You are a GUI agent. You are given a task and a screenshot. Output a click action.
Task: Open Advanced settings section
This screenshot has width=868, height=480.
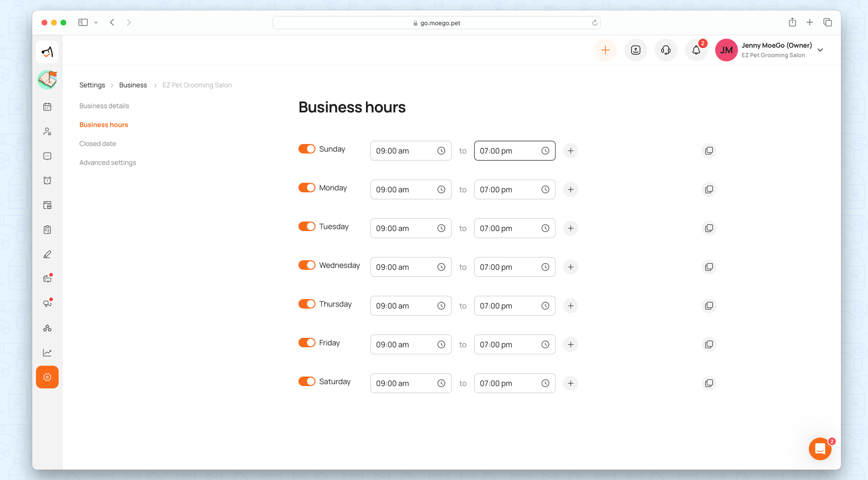[108, 163]
